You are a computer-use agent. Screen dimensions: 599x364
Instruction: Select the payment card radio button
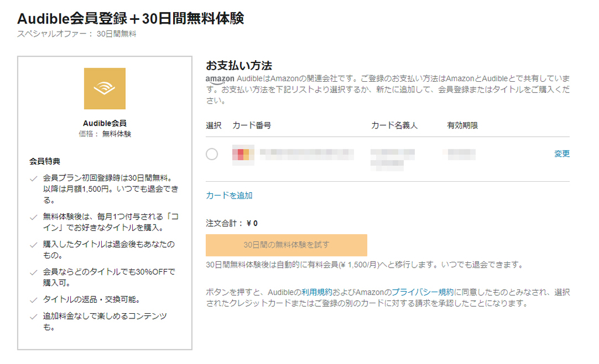tap(212, 154)
